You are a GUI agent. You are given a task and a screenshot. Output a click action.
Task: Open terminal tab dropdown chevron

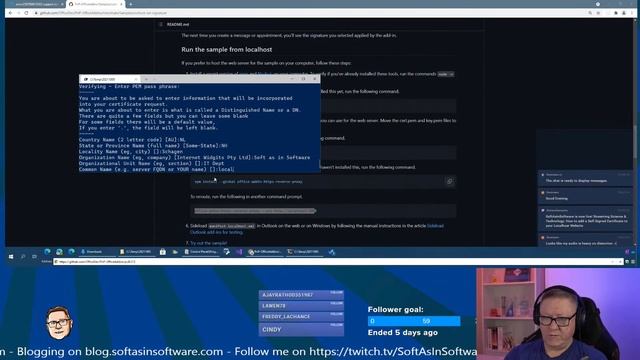155,79
